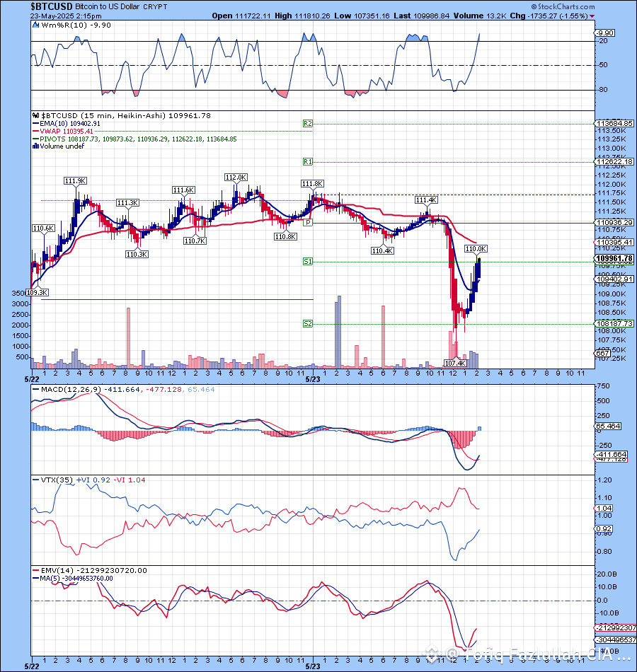Click the 108187.73 S2 axis tag
Viewport: 637px width, 672px height.
click(x=614, y=323)
